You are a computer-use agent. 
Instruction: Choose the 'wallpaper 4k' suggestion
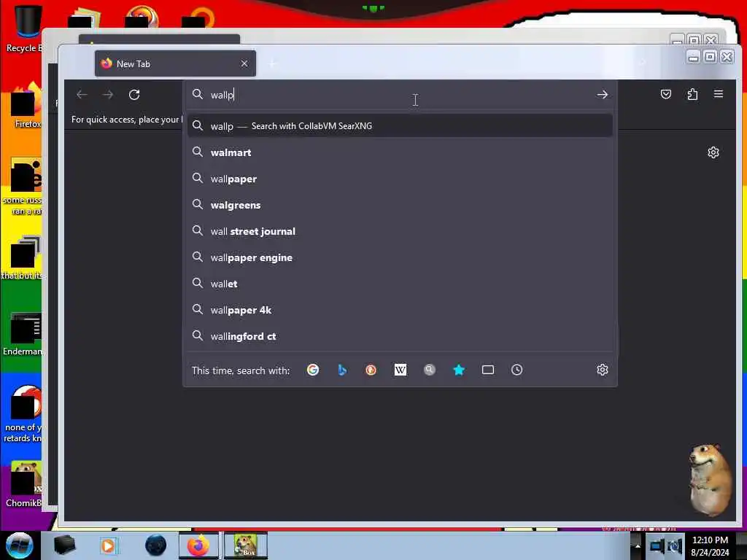pyautogui.click(x=400, y=310)
